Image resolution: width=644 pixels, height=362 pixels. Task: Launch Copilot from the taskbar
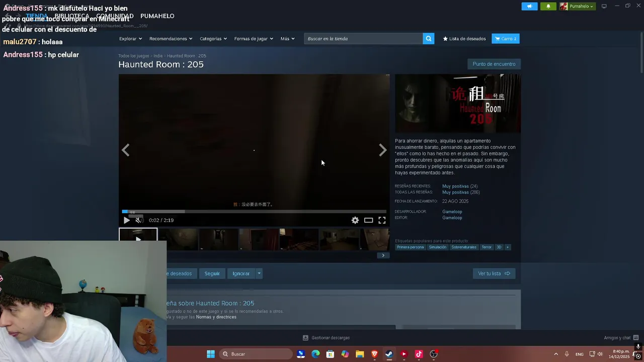(345, 354)
